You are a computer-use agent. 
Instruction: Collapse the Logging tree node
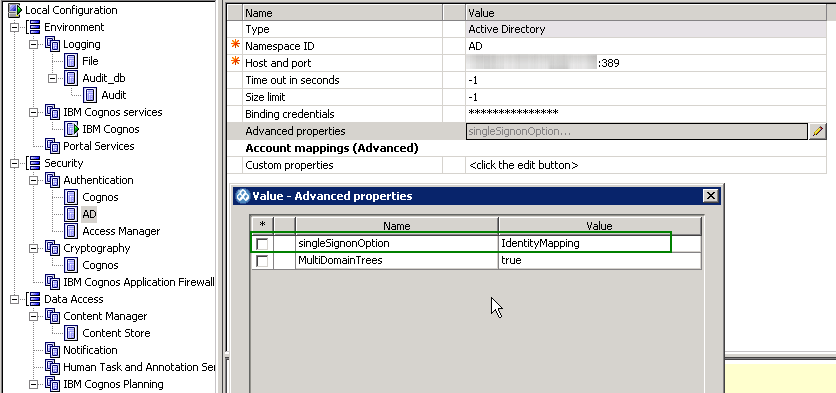[x=34, y=44]
